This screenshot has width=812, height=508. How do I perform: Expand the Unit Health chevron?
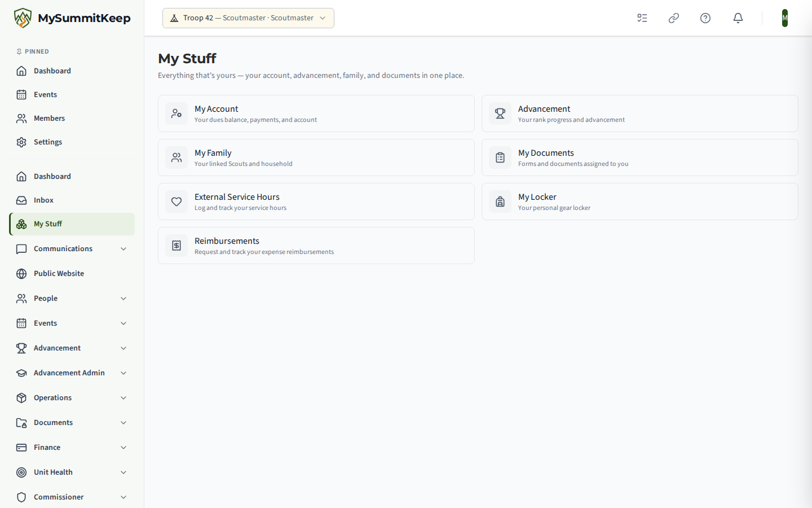click(x=123, y=472)
